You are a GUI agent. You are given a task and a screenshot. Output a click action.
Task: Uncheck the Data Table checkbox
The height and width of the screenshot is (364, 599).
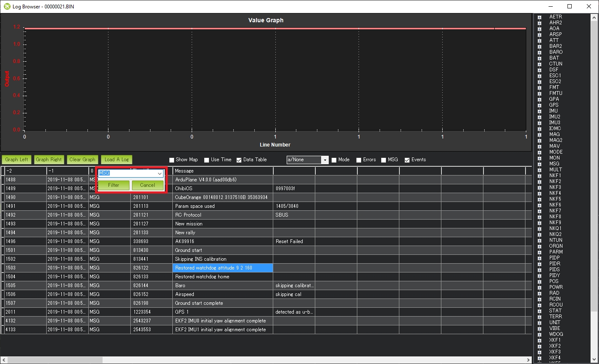tap(239, 160)
